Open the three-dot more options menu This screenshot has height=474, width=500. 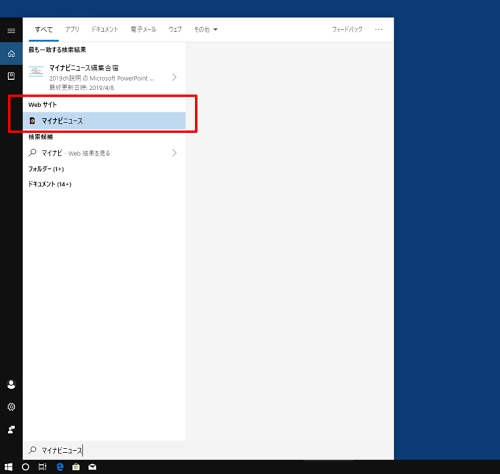tap(379, 30)
